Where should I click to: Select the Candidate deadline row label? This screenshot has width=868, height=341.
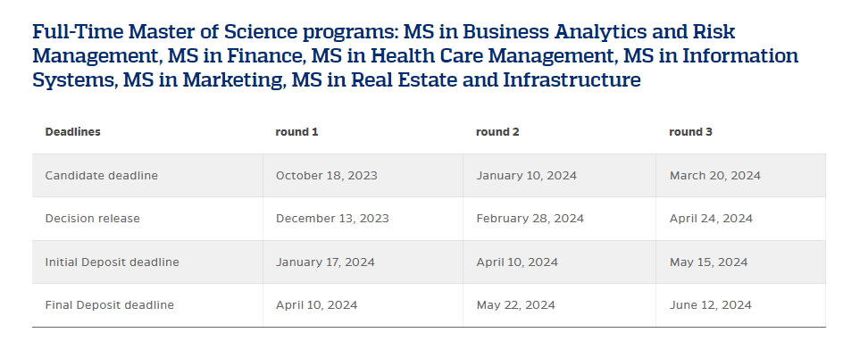[101, 176]
